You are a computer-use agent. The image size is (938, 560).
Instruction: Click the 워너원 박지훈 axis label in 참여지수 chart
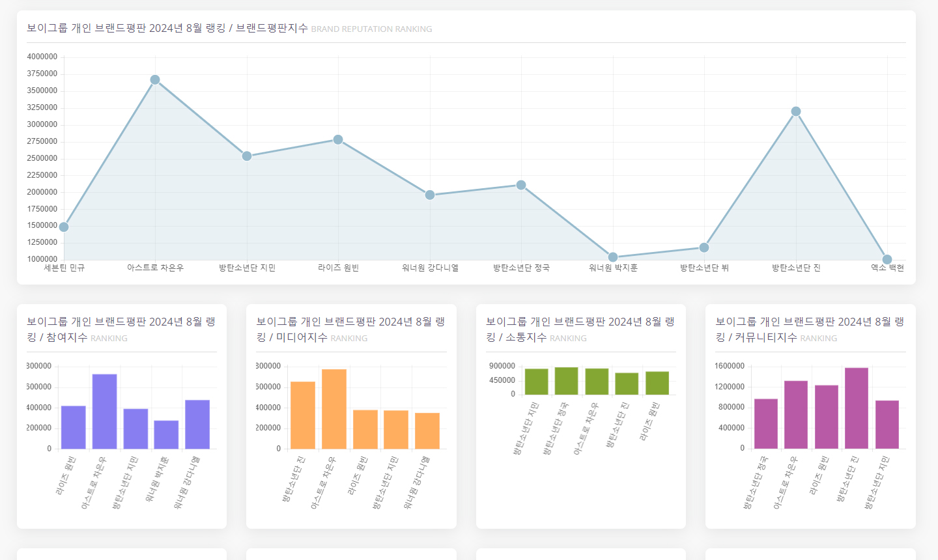point(157,479)
